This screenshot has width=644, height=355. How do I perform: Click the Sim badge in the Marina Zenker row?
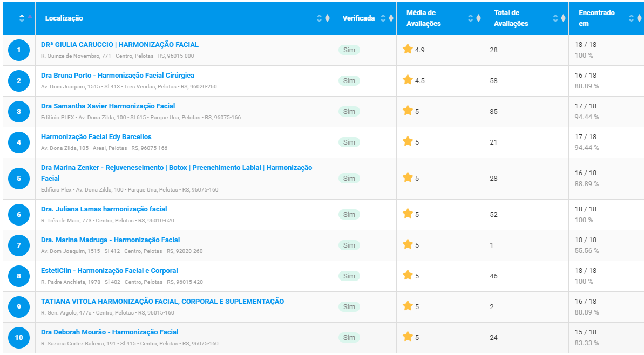(x=349, y=179)
